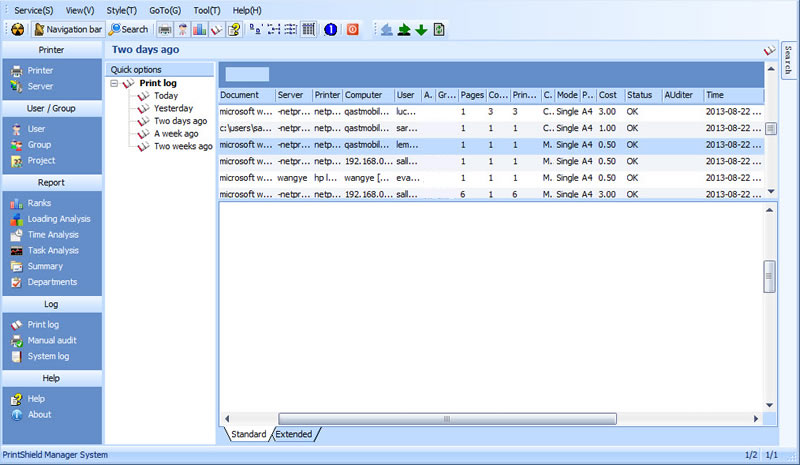Image resolution: width=800 pixels, height=465 pixels.
Task: Select the log row with cost 1.00
Action: pos(491,128)
